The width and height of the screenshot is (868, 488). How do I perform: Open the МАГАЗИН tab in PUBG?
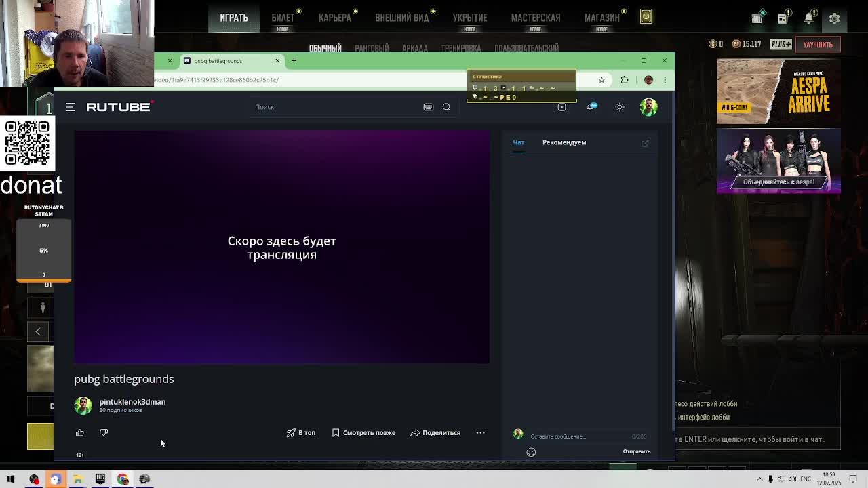(x=602, y=18)
